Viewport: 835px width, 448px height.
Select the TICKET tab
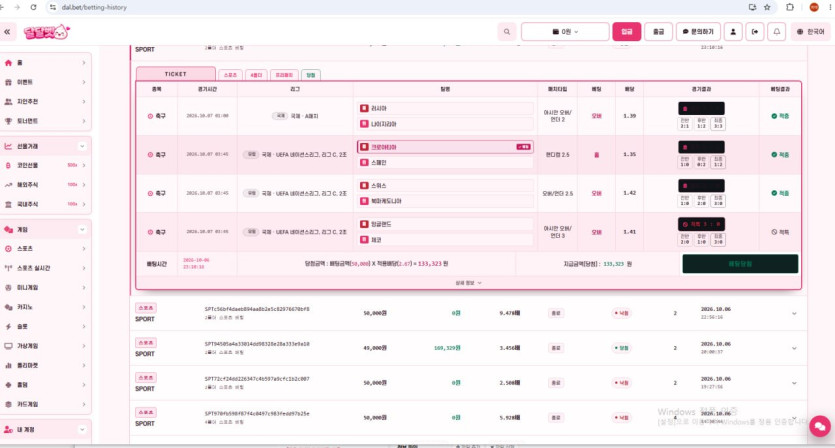click(176, 74)
